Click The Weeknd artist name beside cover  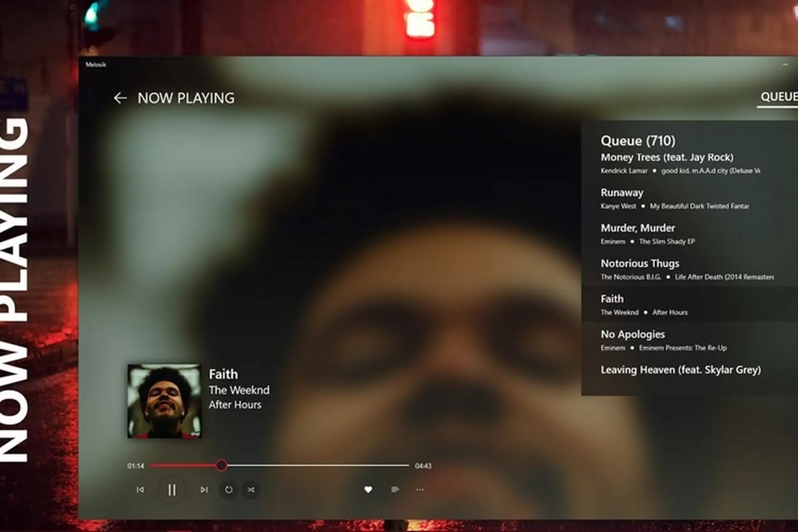click(x=239, y=390)
